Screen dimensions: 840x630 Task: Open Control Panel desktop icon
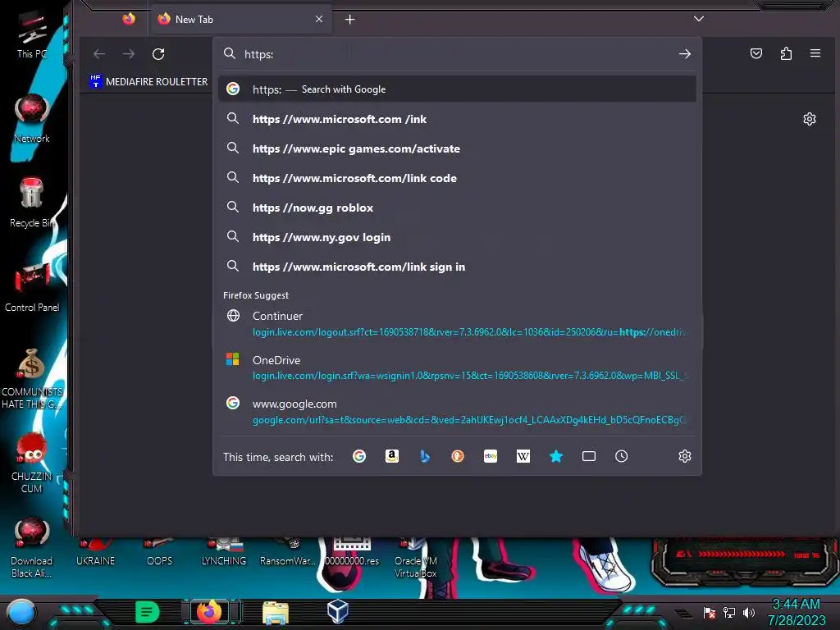(32, 288)
